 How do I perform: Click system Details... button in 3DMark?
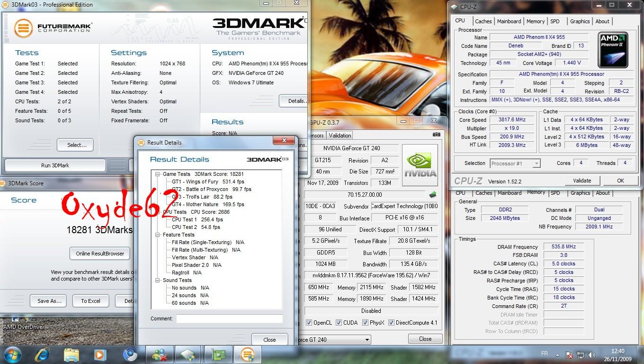click(x=294, y=101)
